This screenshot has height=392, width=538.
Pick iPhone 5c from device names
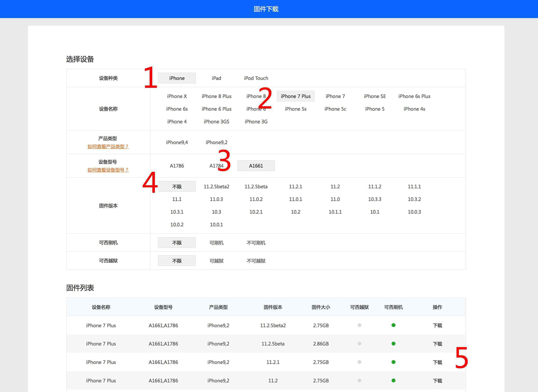click(x=335, y=109)
